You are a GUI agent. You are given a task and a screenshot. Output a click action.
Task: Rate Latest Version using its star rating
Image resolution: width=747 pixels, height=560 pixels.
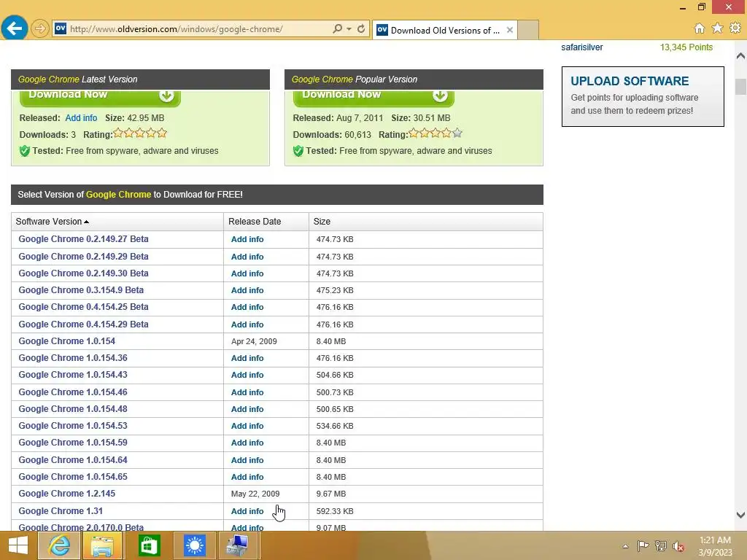139,133
